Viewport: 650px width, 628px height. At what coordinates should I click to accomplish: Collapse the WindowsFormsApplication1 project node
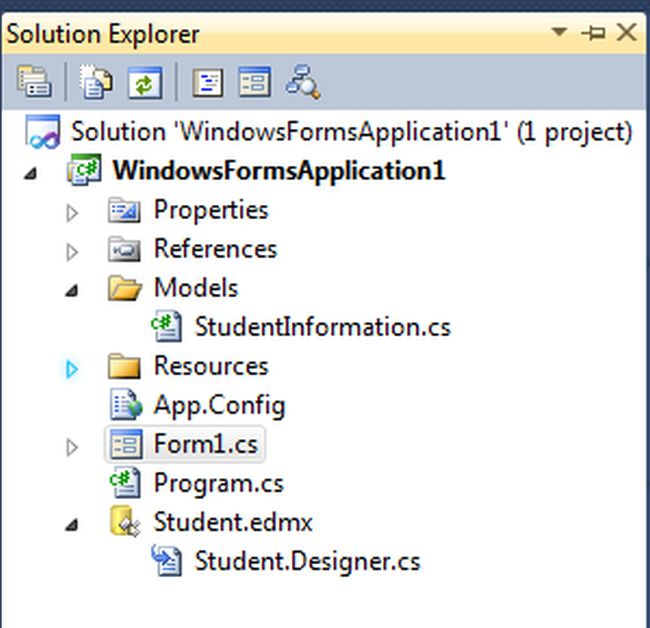pyautogui.click(x=31, y=173)
